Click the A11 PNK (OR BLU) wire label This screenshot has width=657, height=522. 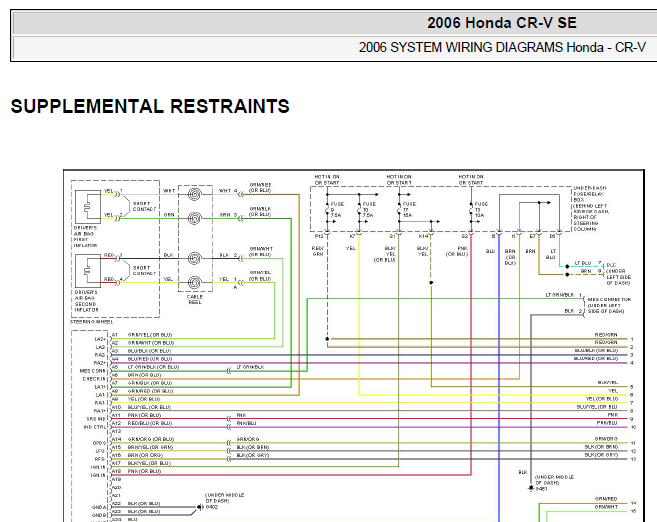144,415
